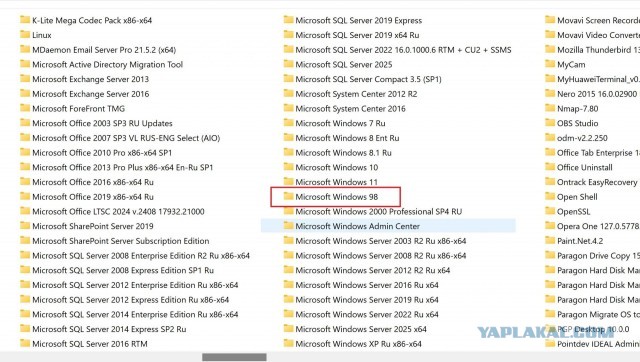
Task: Select SQL Server 2012 Enterprise Edition name
Action: tap(135, 285)
